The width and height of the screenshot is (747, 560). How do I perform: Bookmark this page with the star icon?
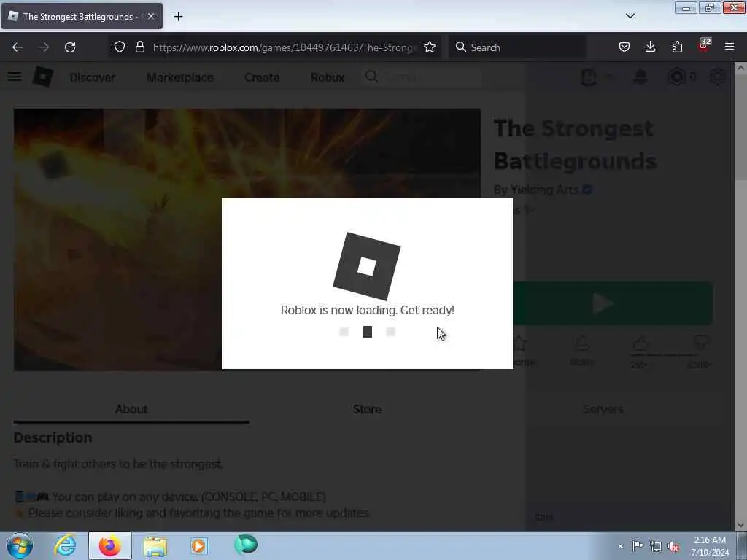click(x=430, y=47)
